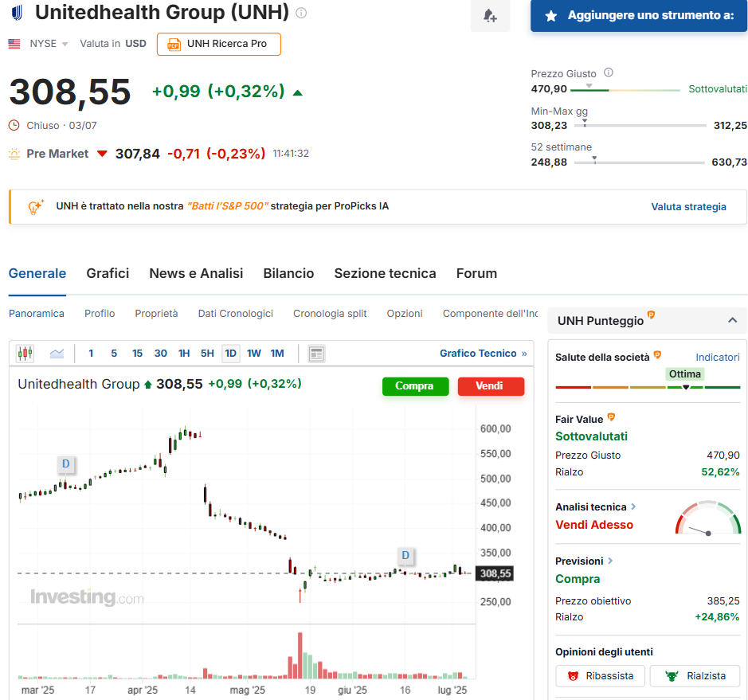Viewport: 748px width, 700px height.
Task: Click the Prezzo Giusto fair value bar
Action: click(625, 90)
